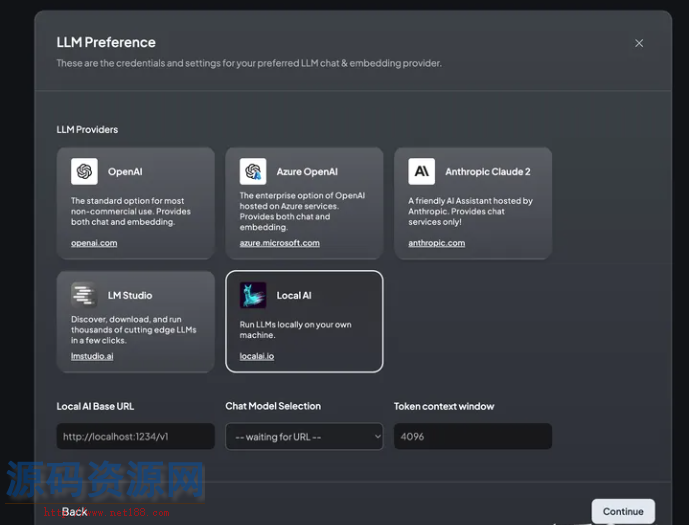
Task: Open the openai.com link
Action: [94, 243]
